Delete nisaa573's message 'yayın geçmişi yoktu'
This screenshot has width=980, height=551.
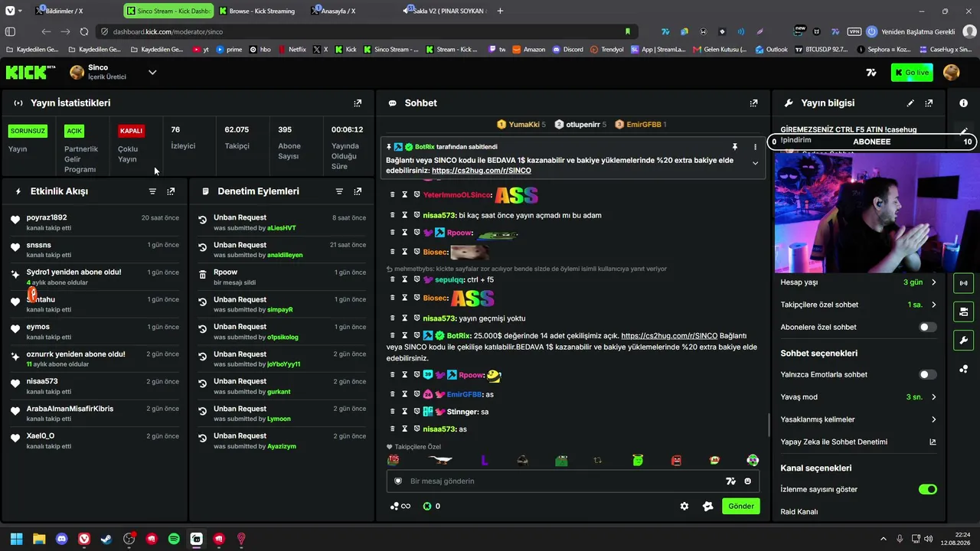coord(392,318)
